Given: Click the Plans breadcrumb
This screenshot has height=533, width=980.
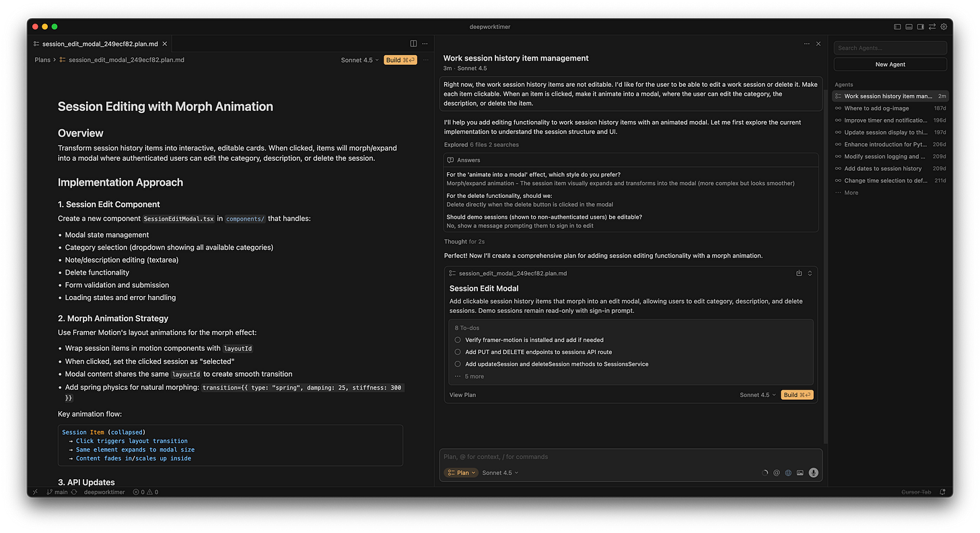Looking at the screenshot, I should click(x=42, y=60).
